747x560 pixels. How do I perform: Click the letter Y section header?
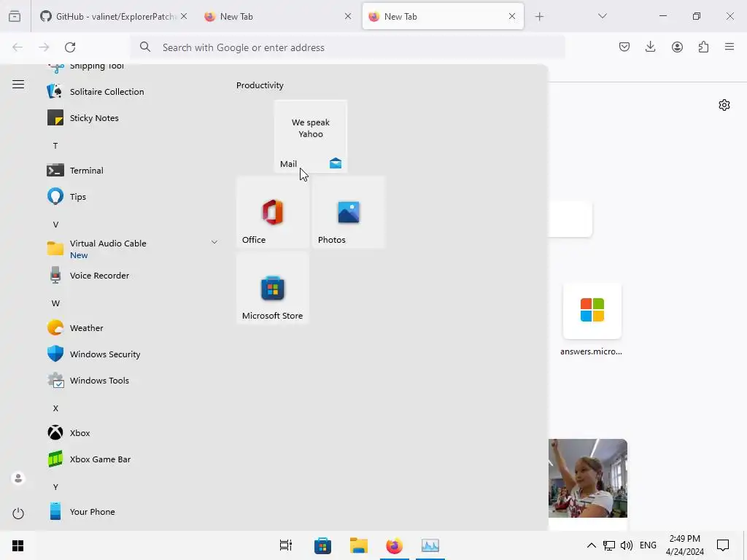tap(55, 486)
